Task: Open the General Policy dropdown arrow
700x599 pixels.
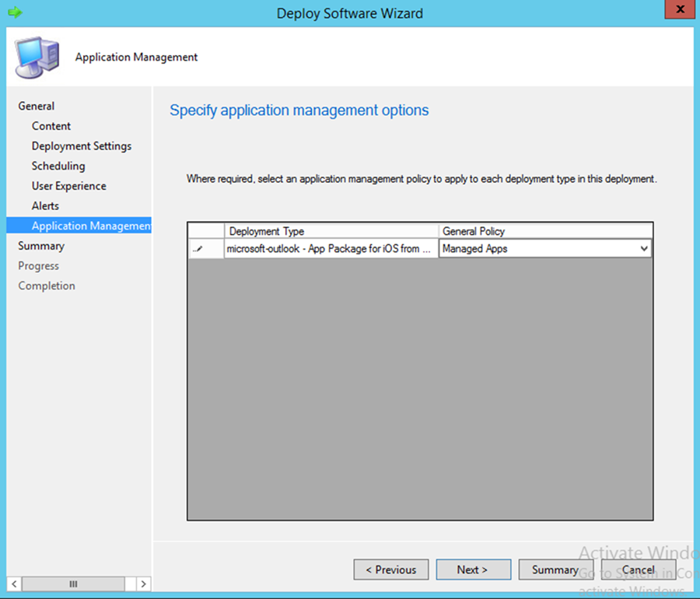Action: coord(644,249)
